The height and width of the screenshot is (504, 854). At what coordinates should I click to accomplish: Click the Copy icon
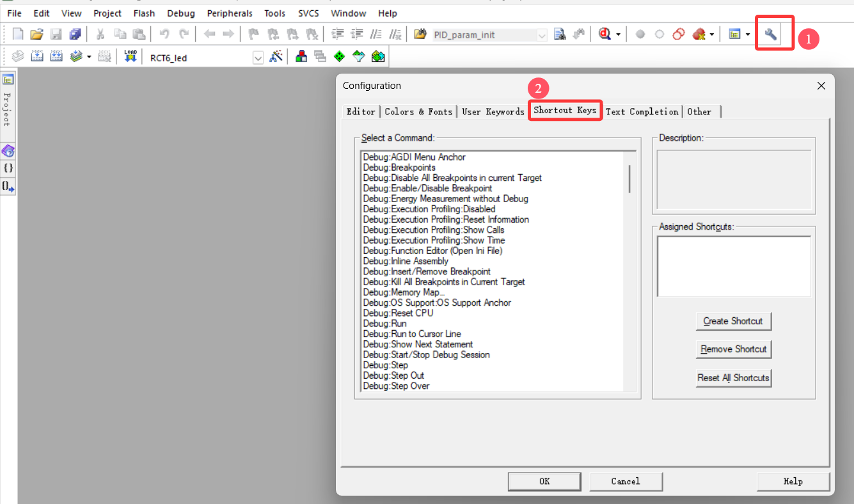tap(120, 35)
